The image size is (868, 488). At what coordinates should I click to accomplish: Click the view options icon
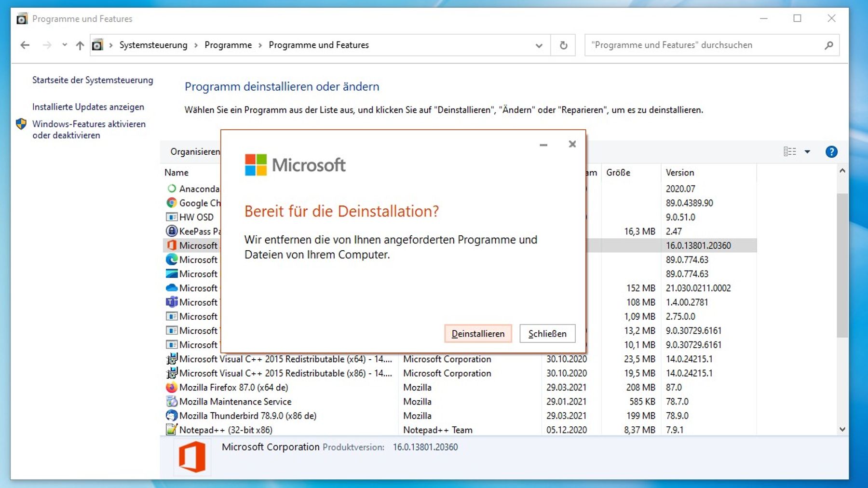pos(789,152)
